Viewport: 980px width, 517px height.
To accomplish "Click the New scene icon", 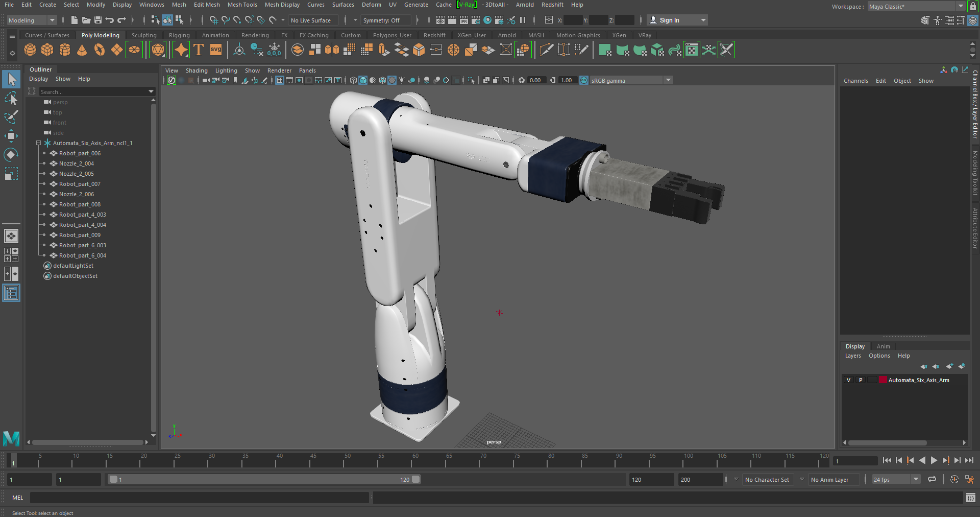I will tap(75, 20).
